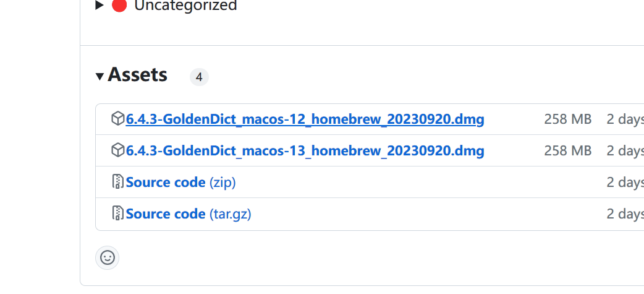The height and width of the screenshot is (294, 644).
Task: Click the Uncategorized section label
Action: [x=185, y=6]
